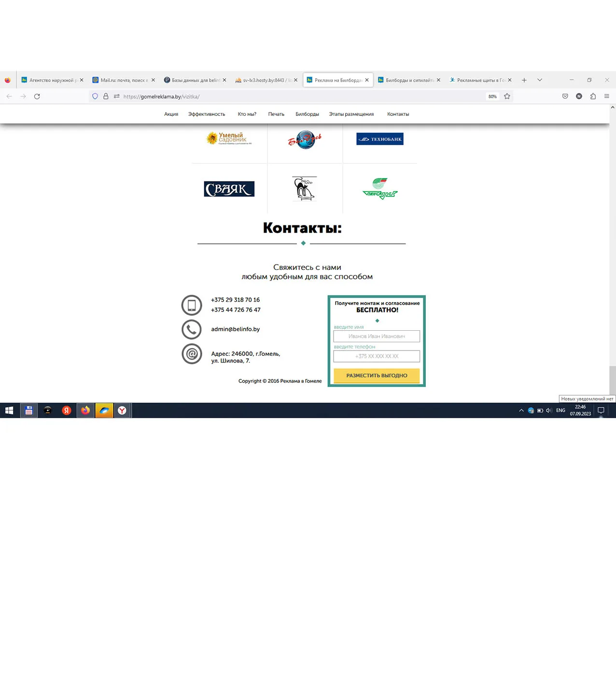Open Yandex app in taskbar
Image resolution: width=616 pixels, height=688 pixels.
[x=67, y=410]
